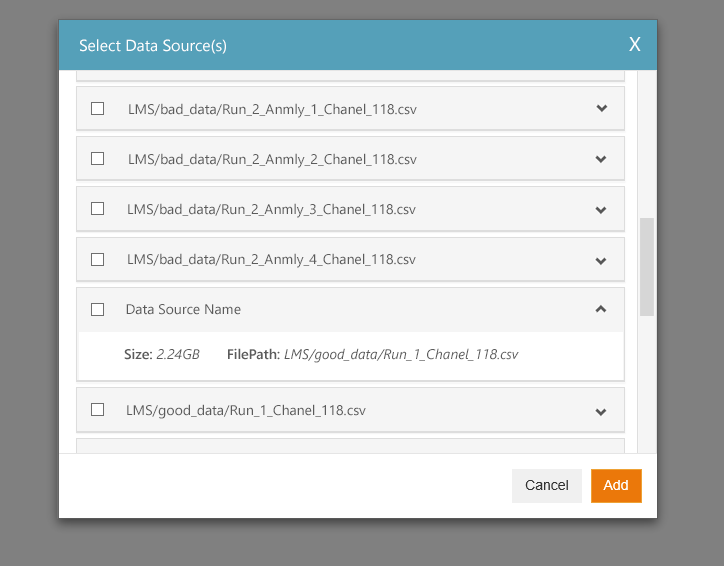Cancel the data source selection
The width and height of the screenshot is (724, 566).
(x=547, y=486)
